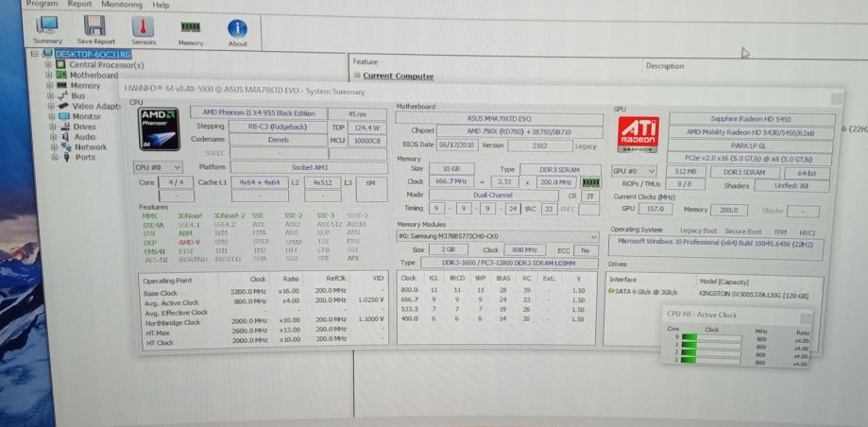Open the Monitoring menu
The width and height of the screenshot is (868, 427).
coord(122,5)
